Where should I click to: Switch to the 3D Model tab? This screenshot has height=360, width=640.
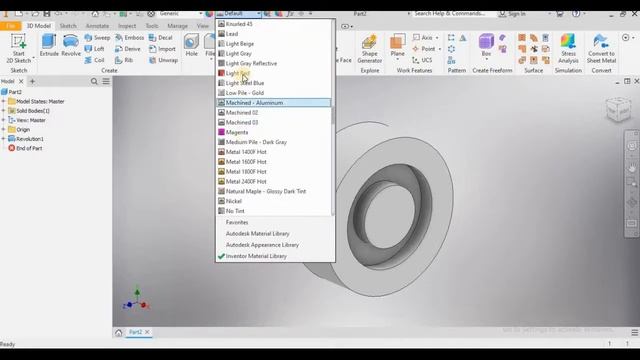click(x=38, y=26)
